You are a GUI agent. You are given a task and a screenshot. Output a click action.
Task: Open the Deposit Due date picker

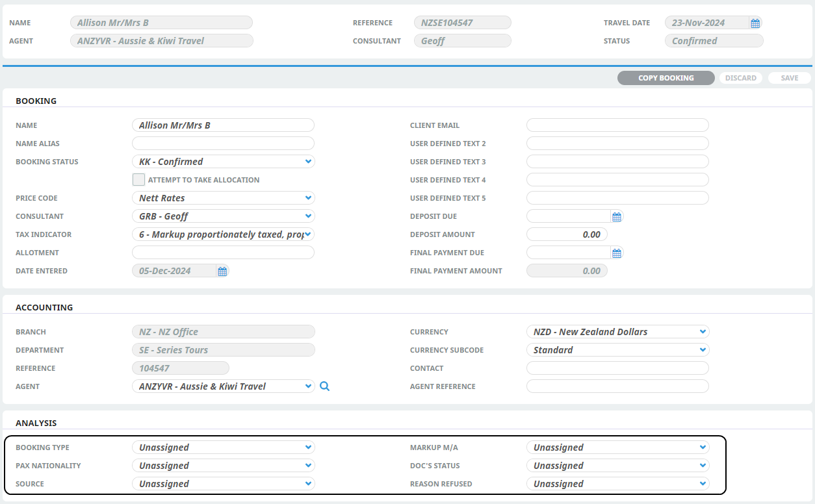click(616, 216)
